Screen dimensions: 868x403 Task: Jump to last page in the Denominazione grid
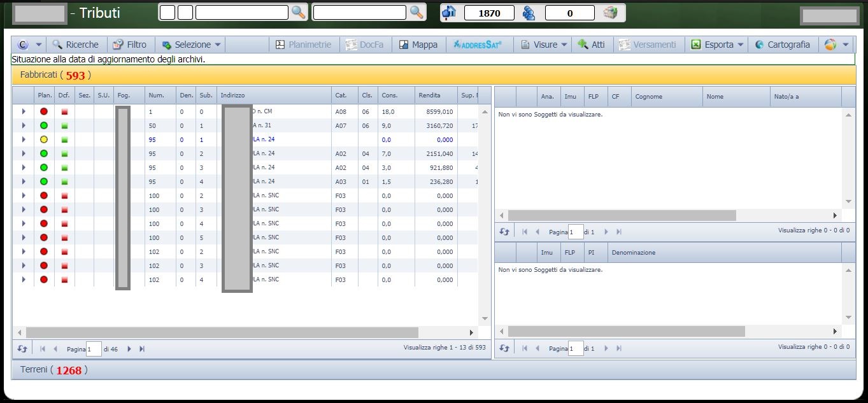click(618, 348)
